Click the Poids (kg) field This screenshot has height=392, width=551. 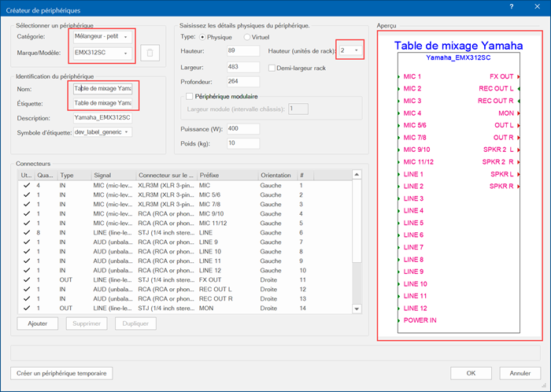tap(243, 143)
